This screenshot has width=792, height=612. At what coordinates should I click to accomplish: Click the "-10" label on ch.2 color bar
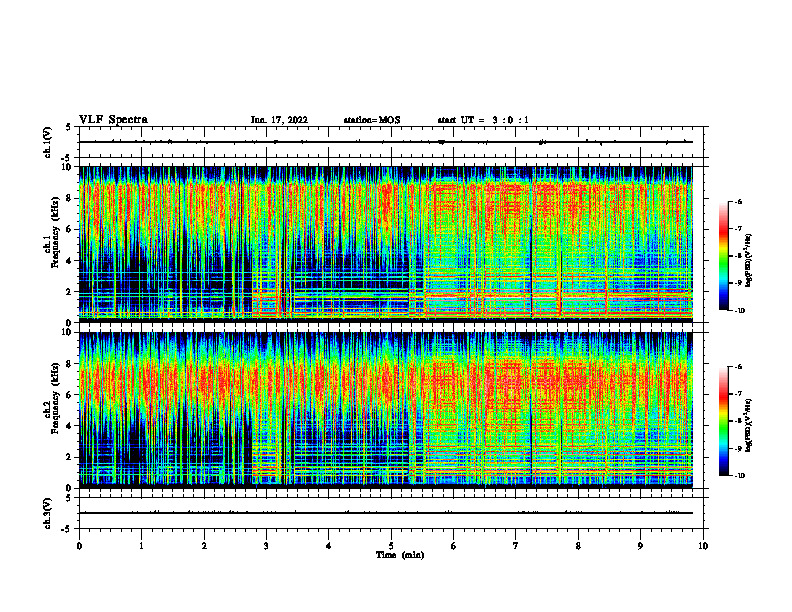click(x=739, y=476)
